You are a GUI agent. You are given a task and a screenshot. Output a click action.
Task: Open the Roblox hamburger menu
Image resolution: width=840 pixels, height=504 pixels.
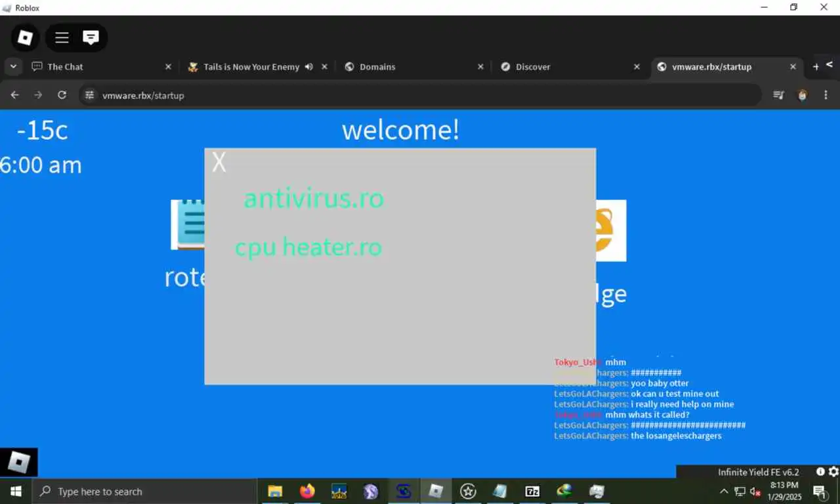point(62,38)
